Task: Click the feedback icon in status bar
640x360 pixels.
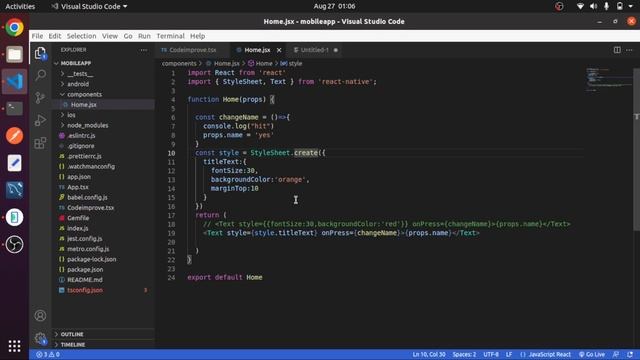Action: click(x=616, y=355)
